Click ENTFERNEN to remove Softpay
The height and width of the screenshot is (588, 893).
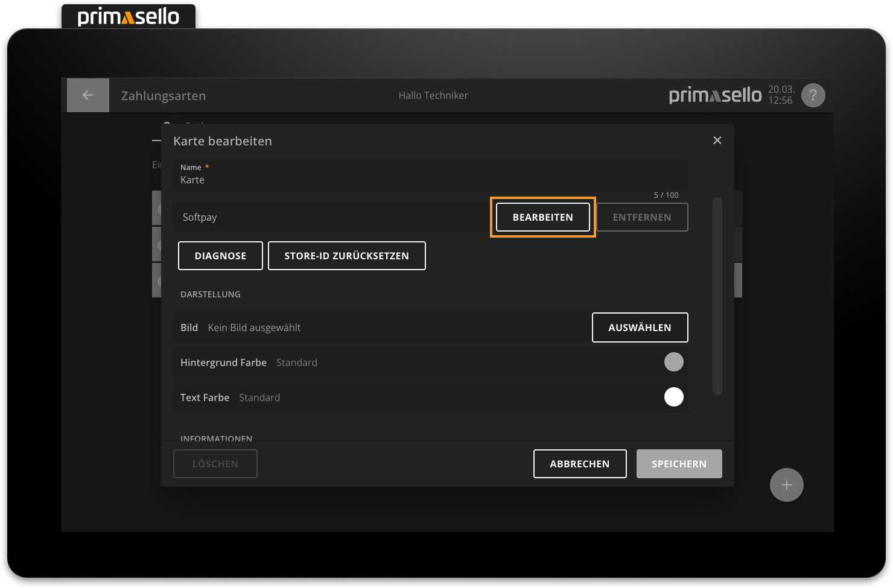[642, 217]
